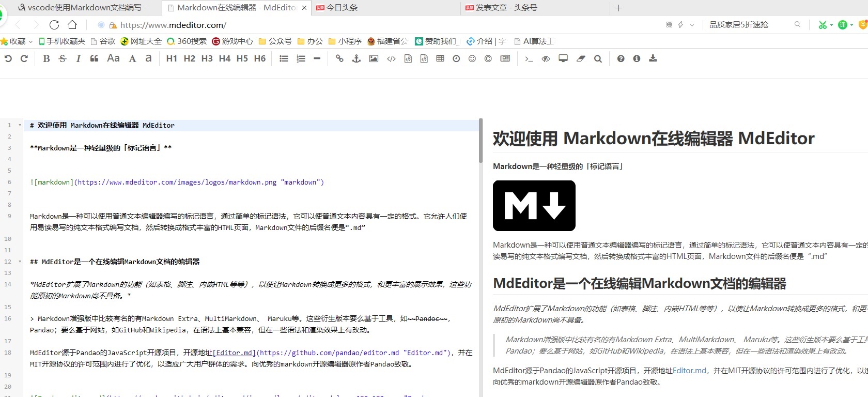Image resolution: width=868 pixels, height=397 pixels.
Task: Click the editor pane vertical scrollbar
Action: coord(481,141)
